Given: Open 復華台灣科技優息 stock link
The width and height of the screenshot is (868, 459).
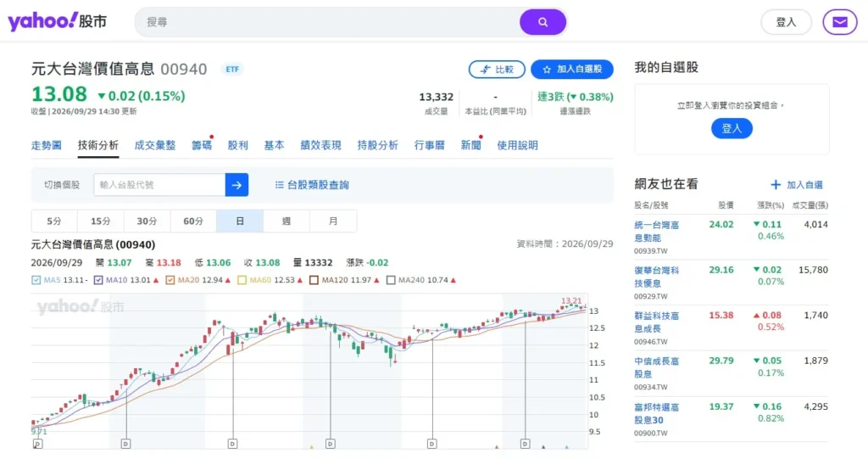Looking at the screenshot, I should 657,277.
